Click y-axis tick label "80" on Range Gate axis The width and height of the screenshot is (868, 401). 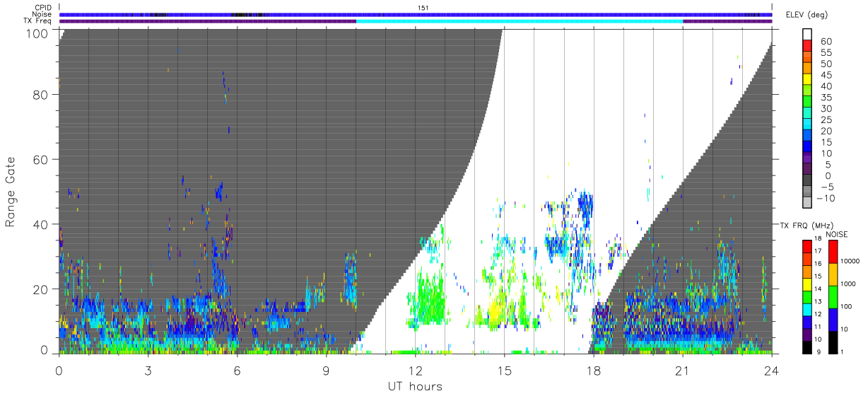[x=41, y=94]
